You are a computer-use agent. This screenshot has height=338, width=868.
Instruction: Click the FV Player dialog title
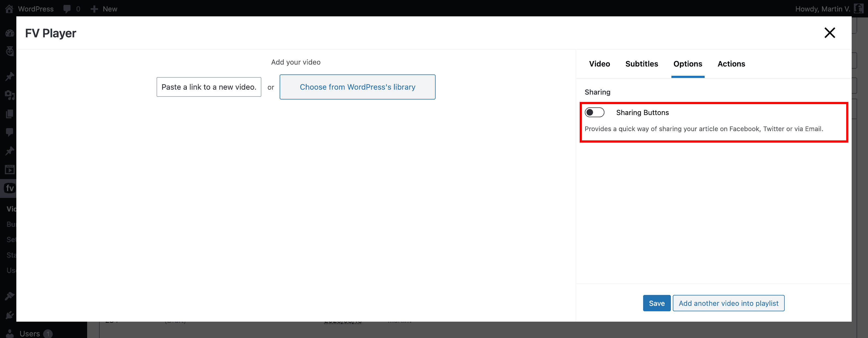coord(51,33)
